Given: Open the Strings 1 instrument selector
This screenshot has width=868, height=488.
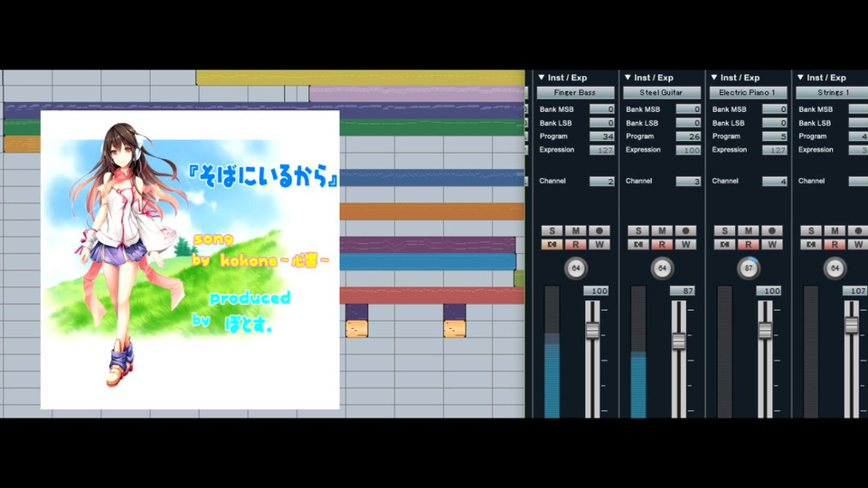Looking at the screenshot, I should tap(832, 92).
